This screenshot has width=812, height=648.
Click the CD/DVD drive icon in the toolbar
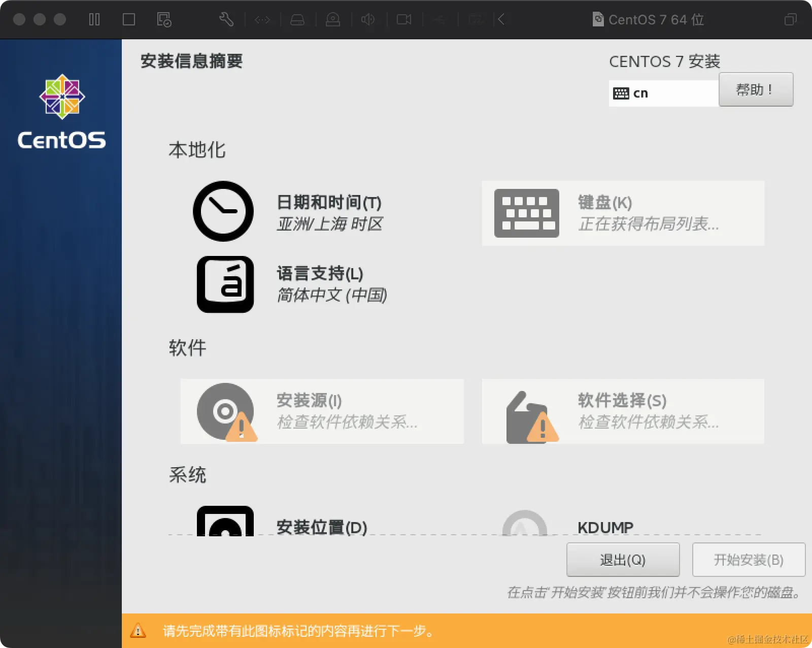tap(333, 20)
